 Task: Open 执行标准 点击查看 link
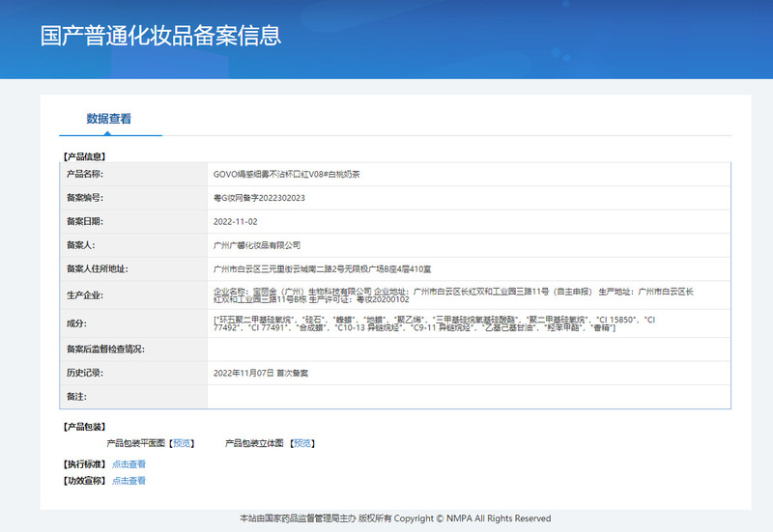pos(129,464)
